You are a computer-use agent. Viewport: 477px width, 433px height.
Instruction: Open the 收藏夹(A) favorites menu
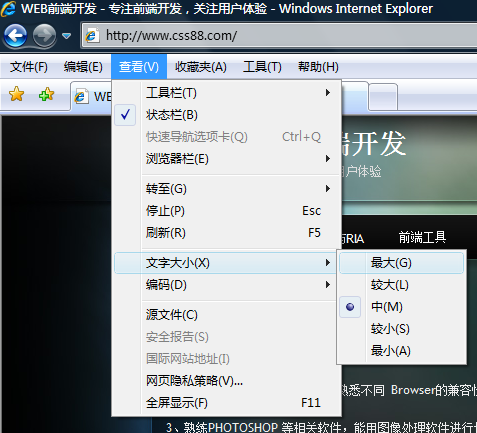(201, 67)
